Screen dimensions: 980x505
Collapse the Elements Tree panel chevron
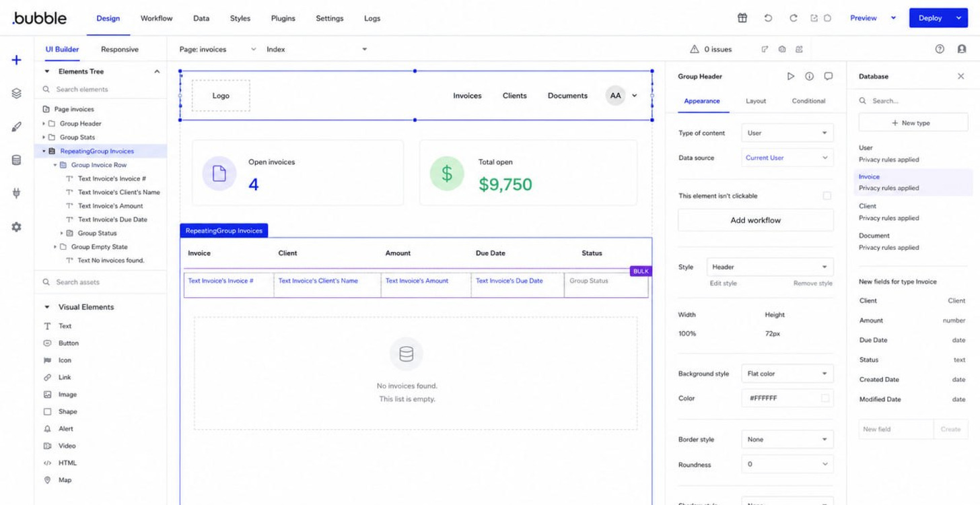click(157, 71)
